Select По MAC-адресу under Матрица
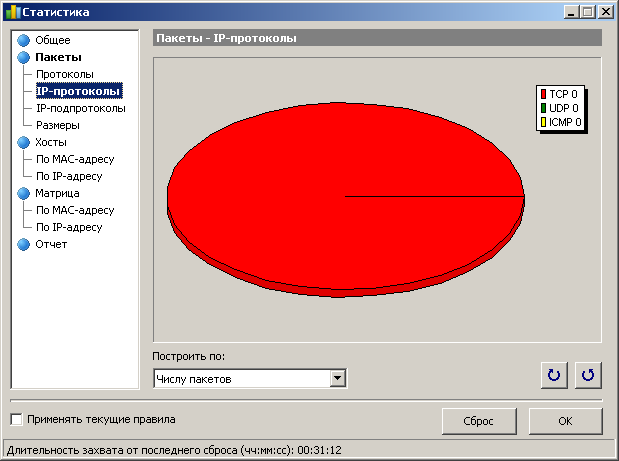Image resolution: width=619 pixels, height=461 pixels. (x=75, y=210)
